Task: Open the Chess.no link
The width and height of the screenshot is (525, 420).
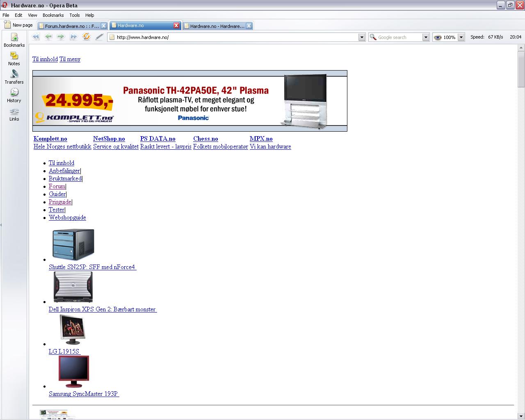Action: coord(205,139)
